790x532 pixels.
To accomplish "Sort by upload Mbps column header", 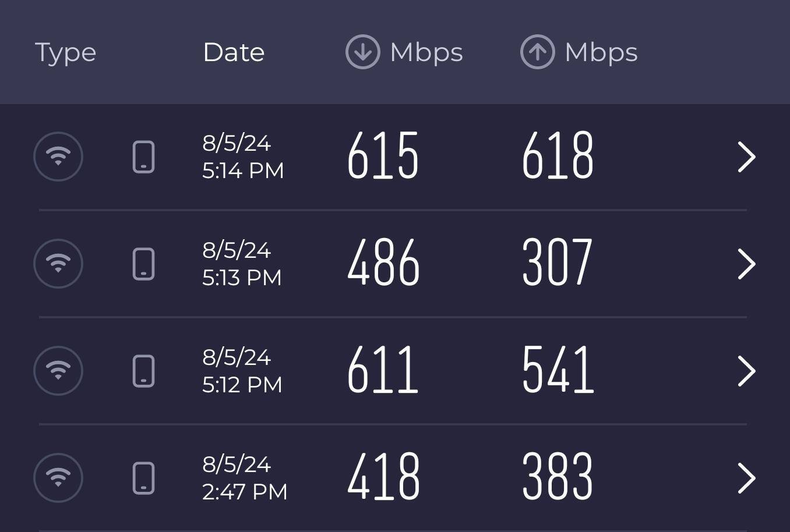I will tap(579, 52).
